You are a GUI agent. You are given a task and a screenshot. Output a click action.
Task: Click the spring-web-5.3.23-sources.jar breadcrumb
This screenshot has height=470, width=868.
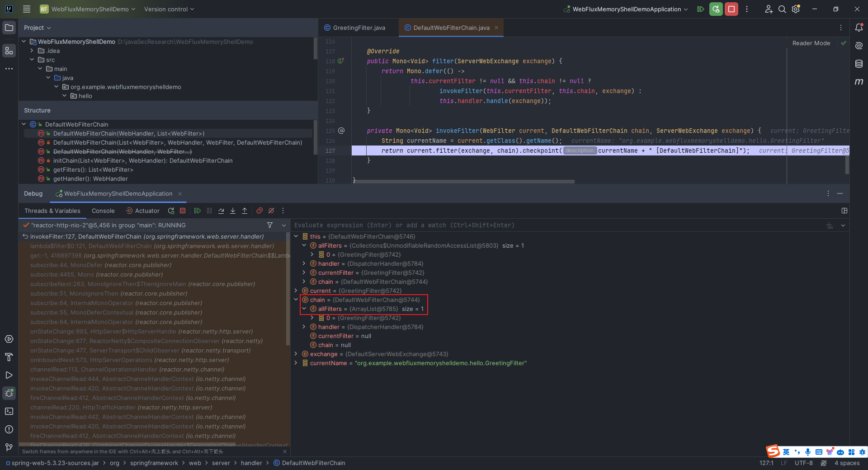tap(52, 463)
